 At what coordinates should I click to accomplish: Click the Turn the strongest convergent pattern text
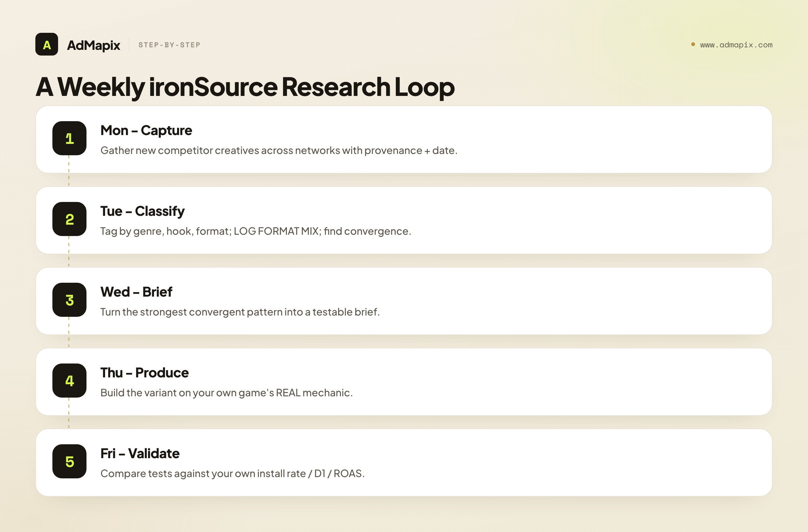click(x=240, y=312)
